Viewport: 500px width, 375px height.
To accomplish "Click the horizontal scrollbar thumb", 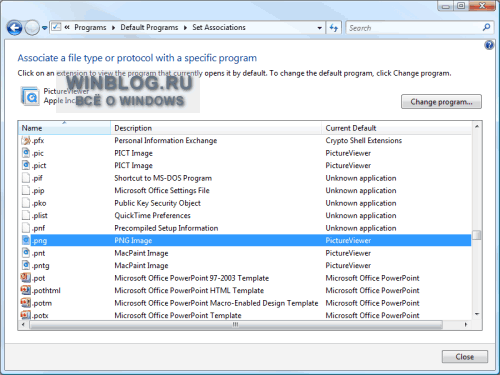I will click(236, 325).
